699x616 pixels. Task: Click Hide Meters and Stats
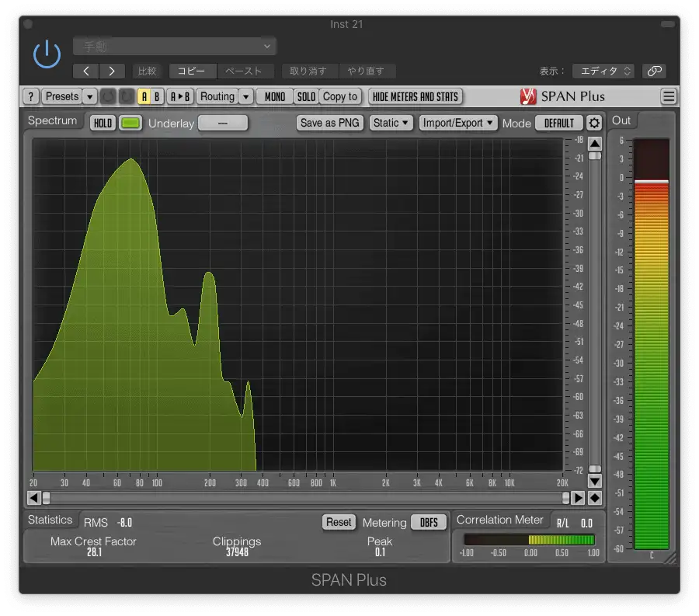[x=416, y=96]
